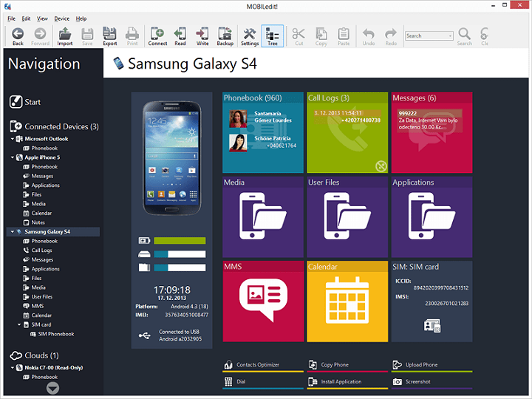
Task: Collapse the Nokia C7-00 tree node
Action: point(13,368)
